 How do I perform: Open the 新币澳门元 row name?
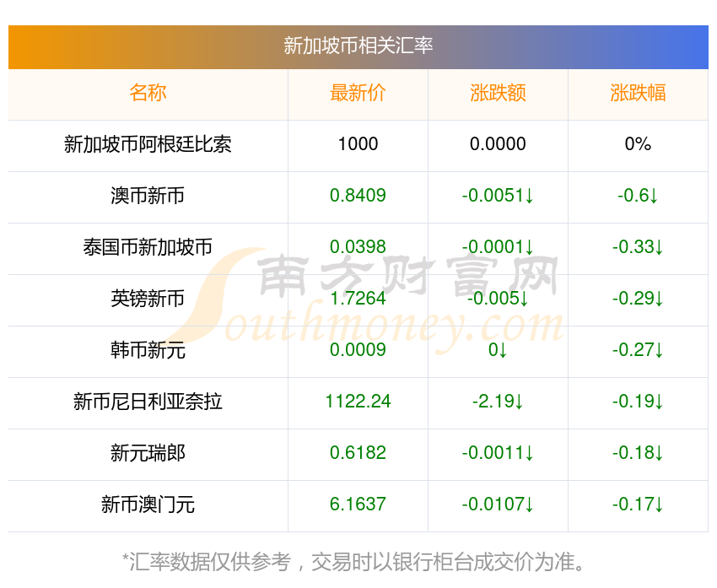coord(148,504)
